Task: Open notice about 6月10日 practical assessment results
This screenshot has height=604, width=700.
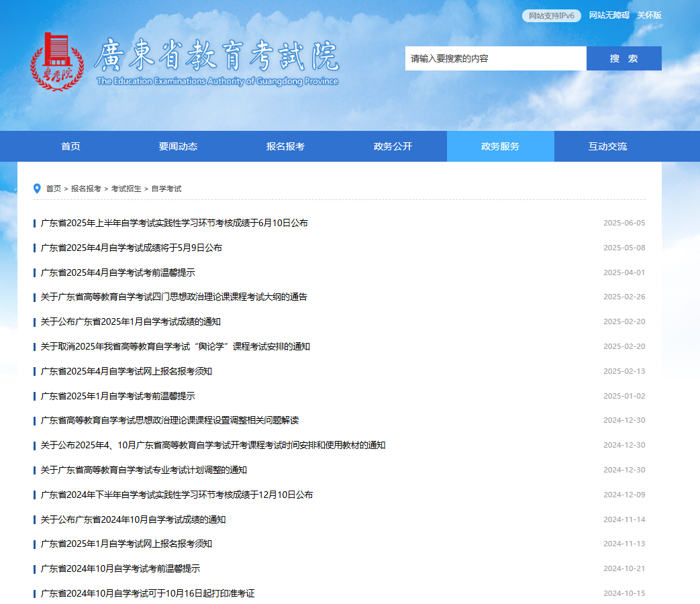Action: [174, 223]
